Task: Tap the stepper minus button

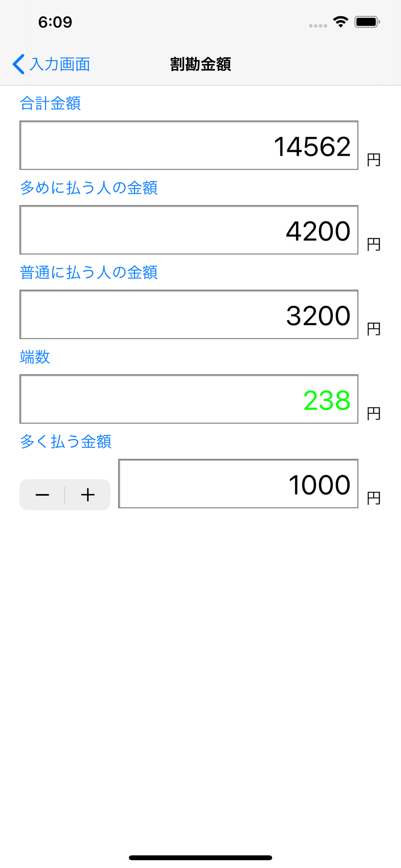Action: tap(42, 495)
